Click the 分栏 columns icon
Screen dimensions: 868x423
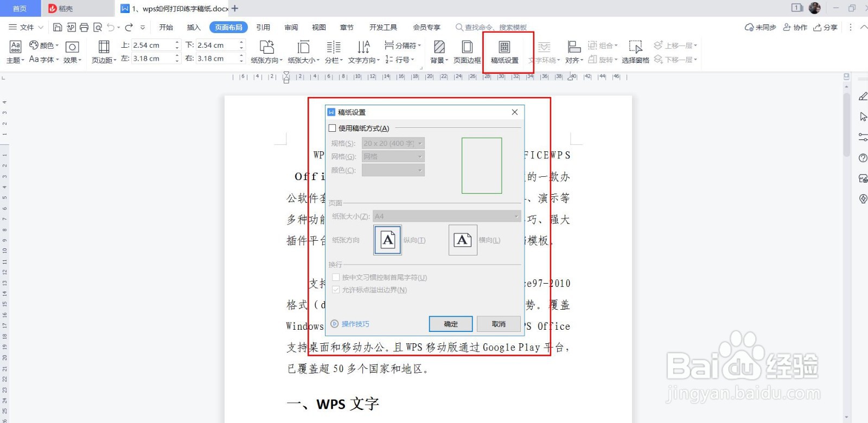click(334, 47)
